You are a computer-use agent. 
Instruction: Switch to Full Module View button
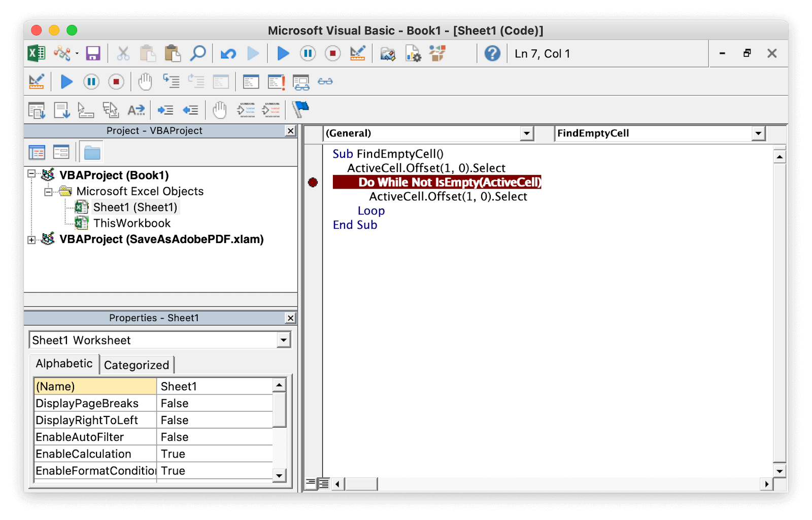point(323,484)
